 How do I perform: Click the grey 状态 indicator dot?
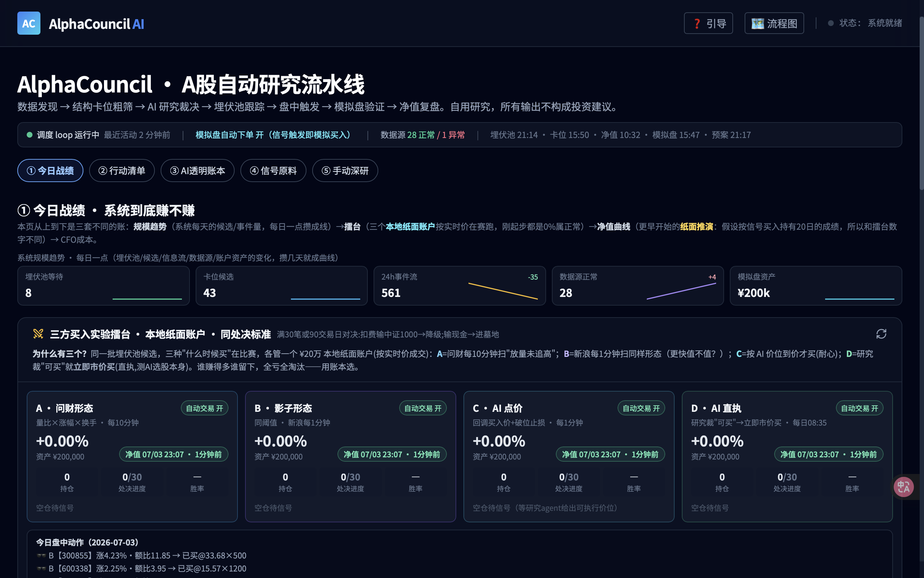pyautogui.click(x=831, y=23)
